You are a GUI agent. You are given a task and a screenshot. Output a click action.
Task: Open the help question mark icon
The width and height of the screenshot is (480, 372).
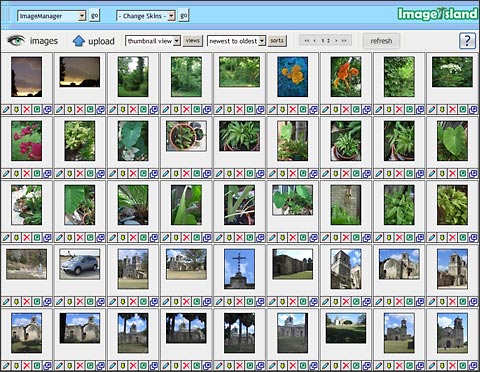point(467,41)
